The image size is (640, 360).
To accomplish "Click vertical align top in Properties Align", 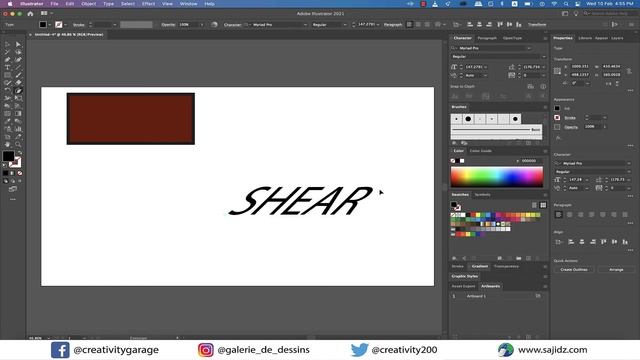I will pyautogui.click(x=604, y=242).
